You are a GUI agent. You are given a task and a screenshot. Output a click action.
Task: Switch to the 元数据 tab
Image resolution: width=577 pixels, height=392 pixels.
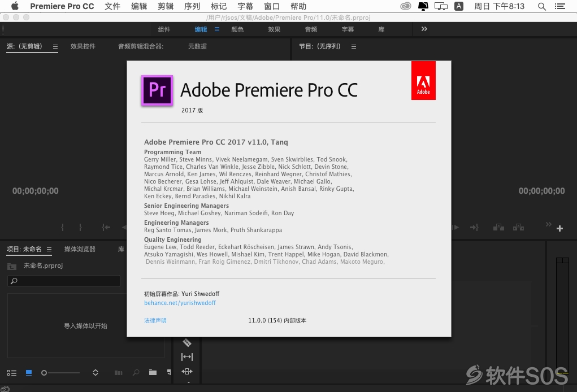(x=197, y=46)
